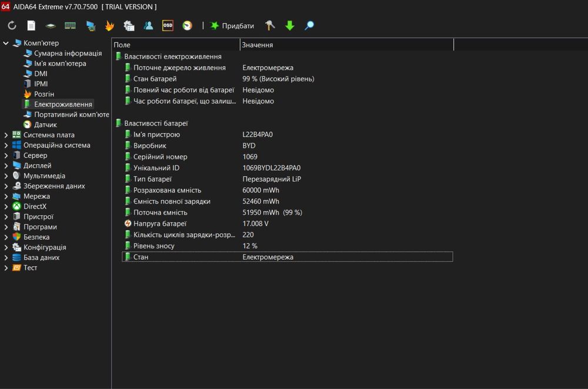Select the Поточна ємність row

tap(288, 212)
